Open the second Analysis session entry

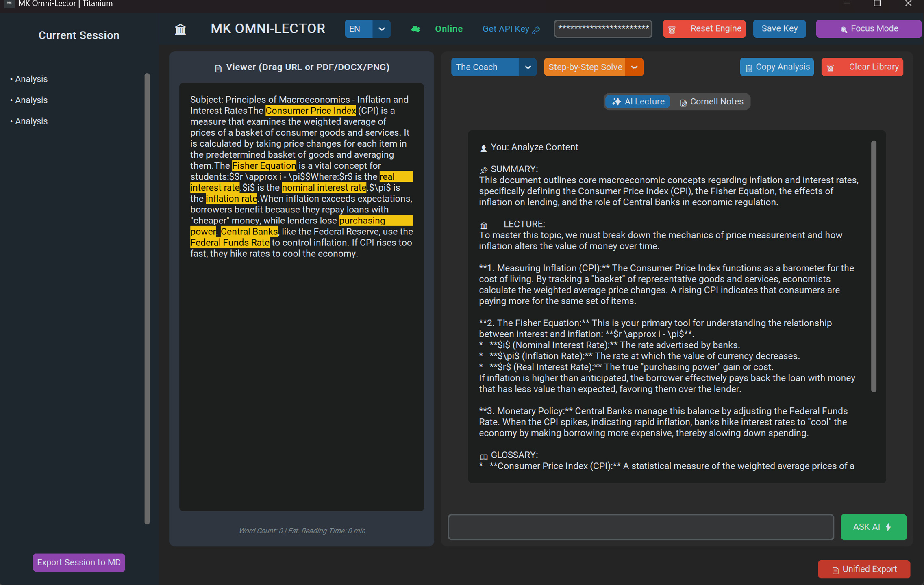tap(29, 100)
